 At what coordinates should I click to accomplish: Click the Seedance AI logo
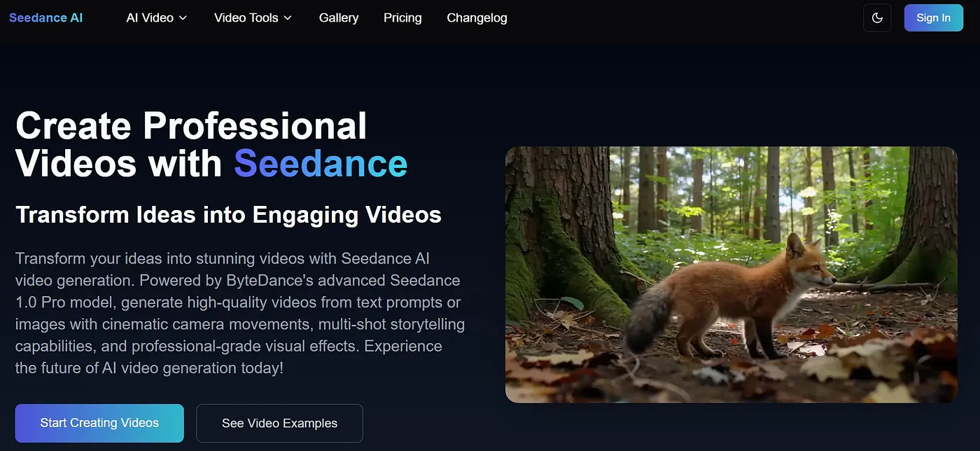click(x=45, y=18)
